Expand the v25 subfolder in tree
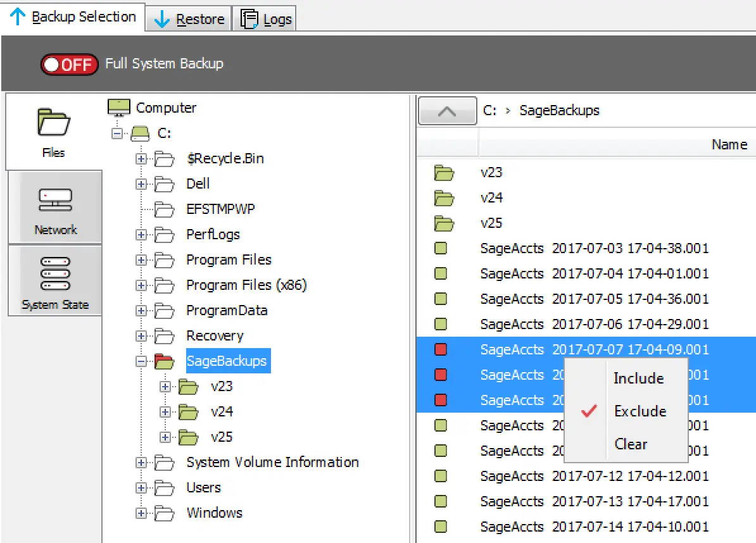 165,437
